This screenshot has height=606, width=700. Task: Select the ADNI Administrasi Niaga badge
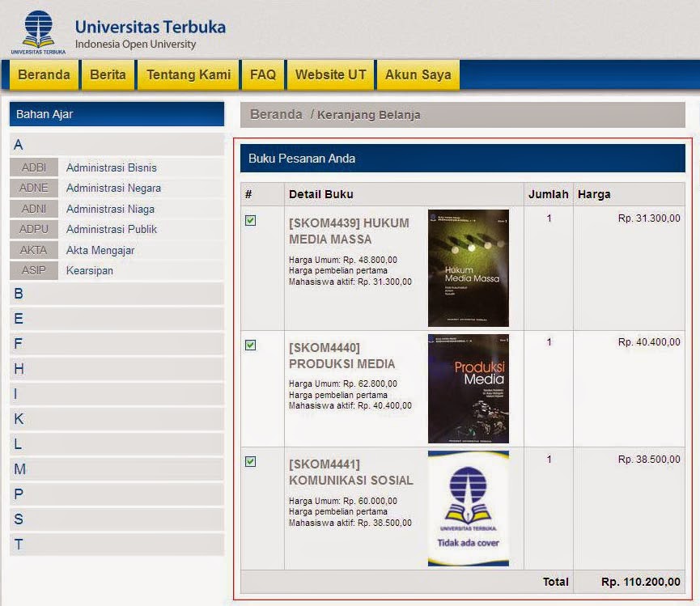pyautogui.click(x=33, y=208)
